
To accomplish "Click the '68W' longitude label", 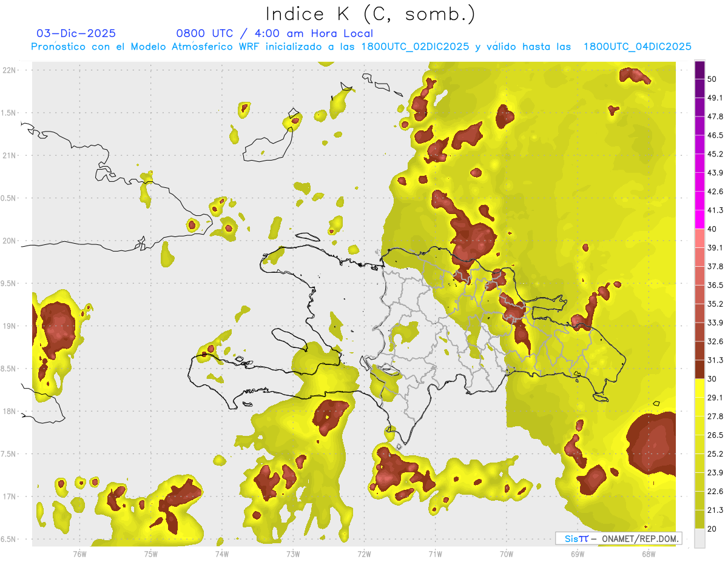I will (x=648, y=554).
